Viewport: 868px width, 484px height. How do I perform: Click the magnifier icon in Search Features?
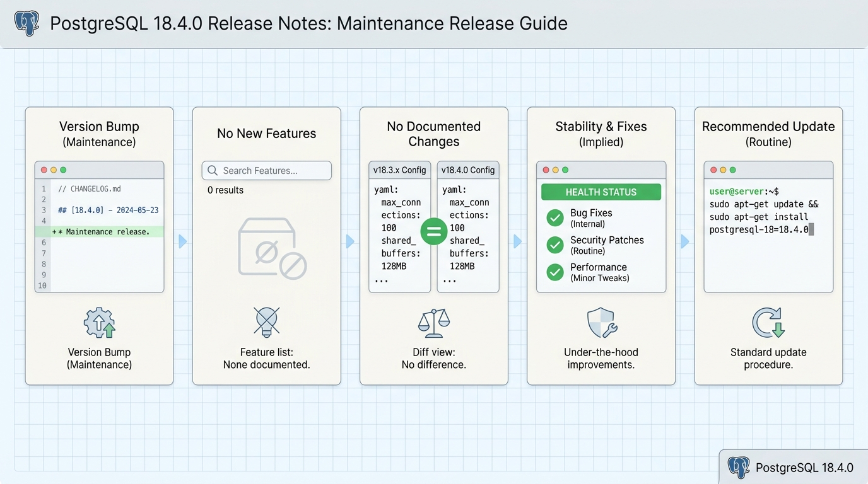tap(213, 171)
